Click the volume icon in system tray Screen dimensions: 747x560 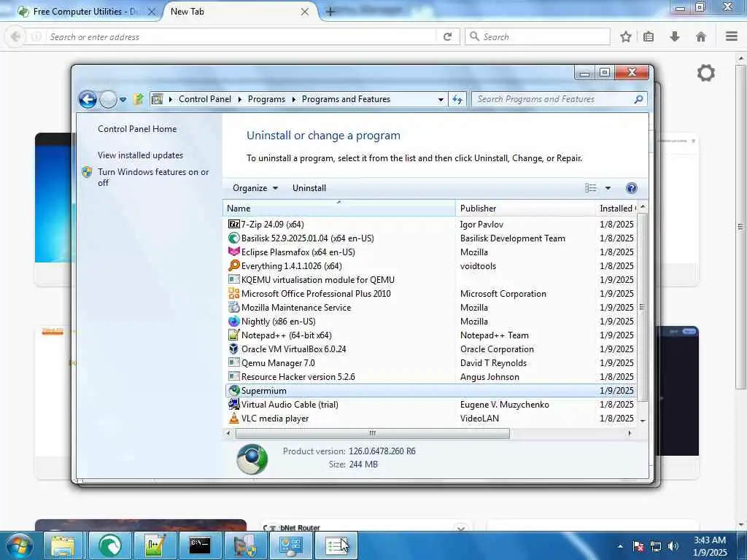tap(673, 546)
